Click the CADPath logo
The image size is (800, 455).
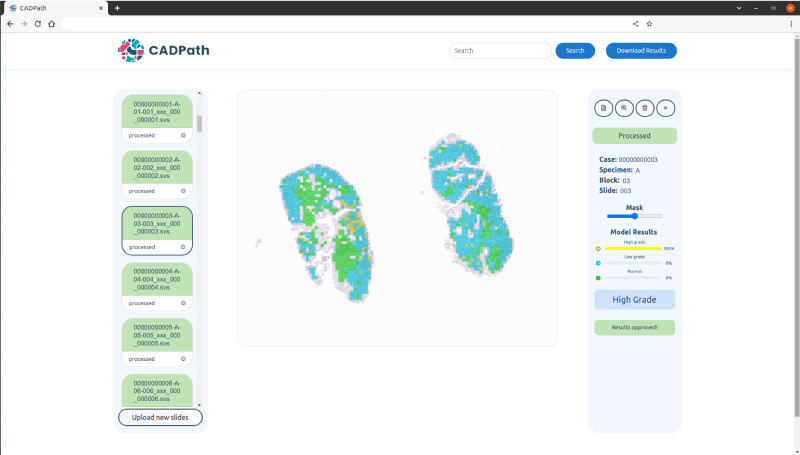pos(164,50)
